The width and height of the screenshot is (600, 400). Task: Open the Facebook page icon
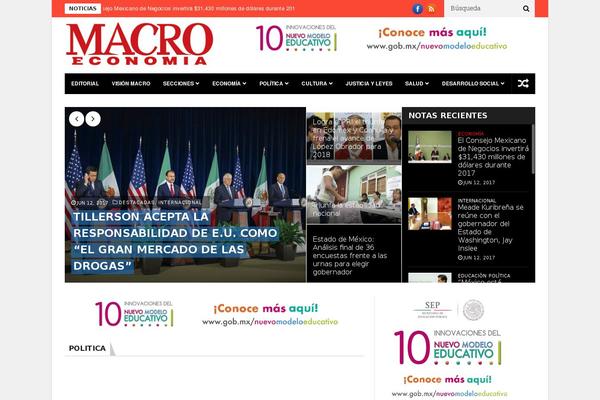tap(417, 8)
